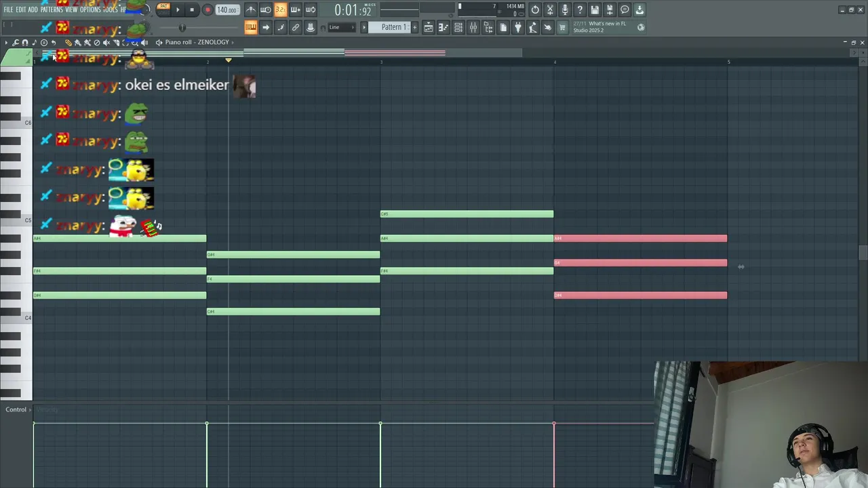The height and width of the screenshot is (488, 868).
Task: Open the ADD menu
Action: [33, 9]
